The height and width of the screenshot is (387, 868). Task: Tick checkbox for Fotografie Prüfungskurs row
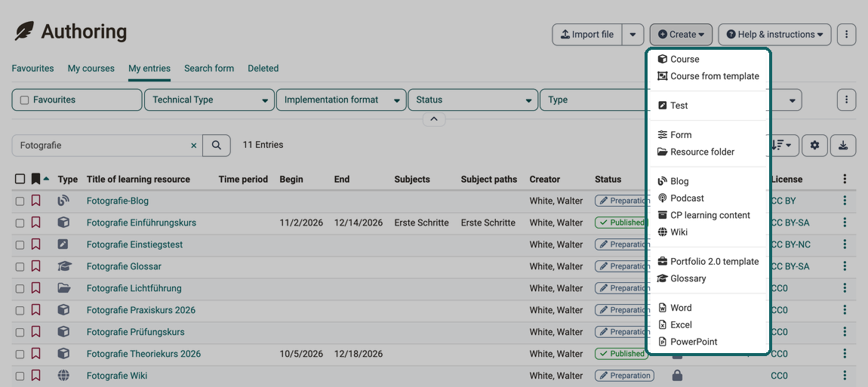pos(20,333)
